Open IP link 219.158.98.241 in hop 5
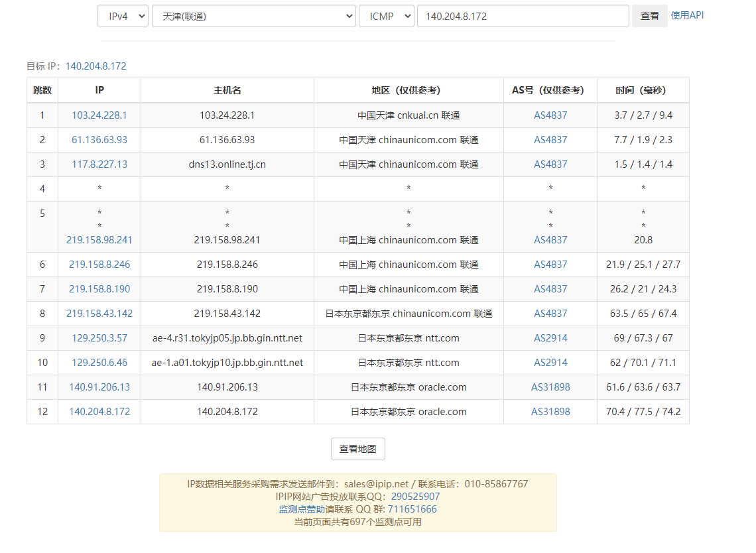Image resolution: width=756 pixels, height=553 pixels. tap(99, 239)
